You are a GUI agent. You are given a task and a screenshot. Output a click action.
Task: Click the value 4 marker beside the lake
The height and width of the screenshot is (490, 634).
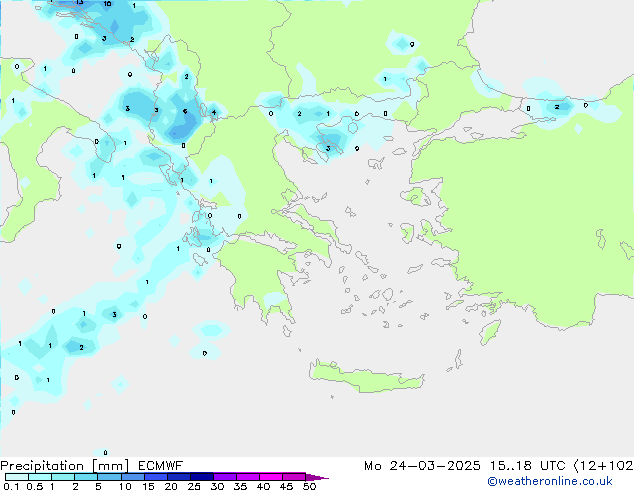coord(214,113)
